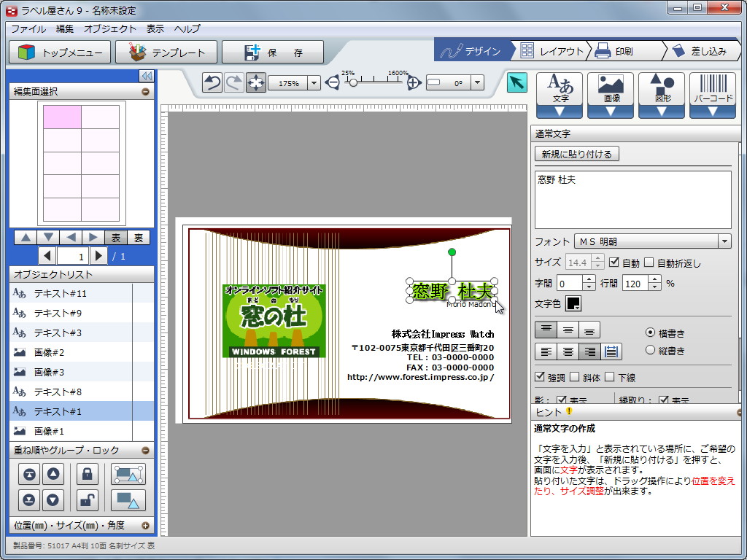This screenshot has width=747, height=560.
Task: Click the zoom in plus icon
Action: tap(414, 83)
